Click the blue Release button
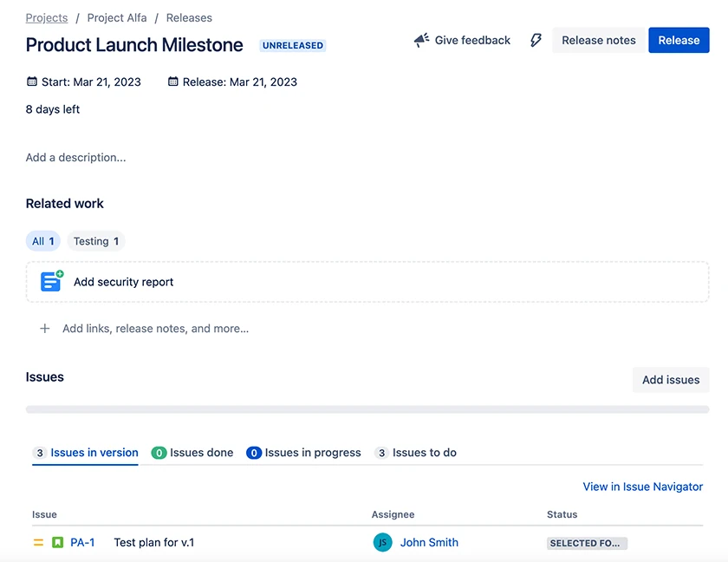The height and width of the screenshot is (562, 728). tap(679, 39)
